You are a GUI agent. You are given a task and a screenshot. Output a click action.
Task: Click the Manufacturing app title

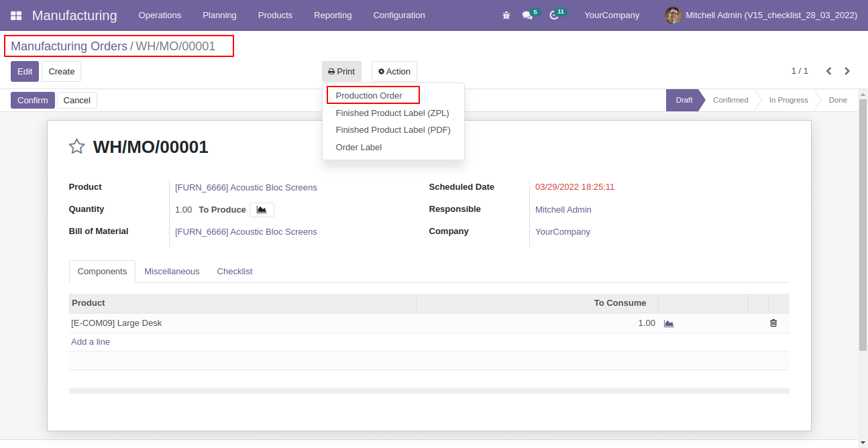pos(74,15)
